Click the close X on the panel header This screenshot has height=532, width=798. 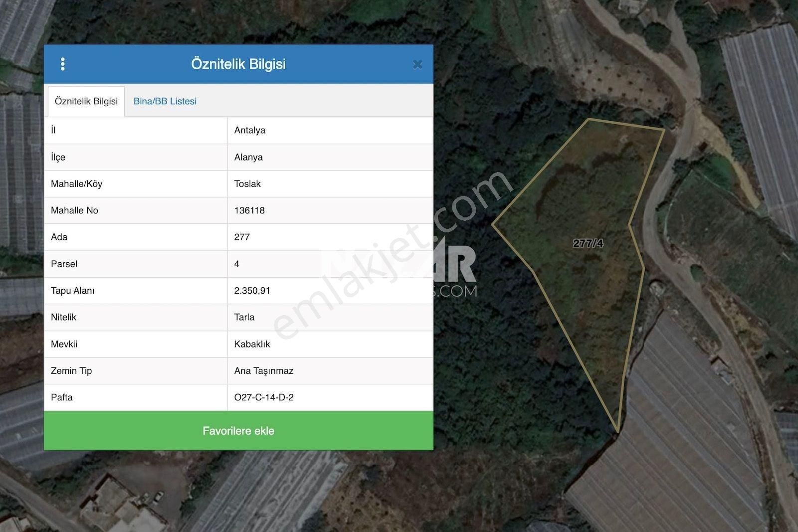(x=417, y=64)
